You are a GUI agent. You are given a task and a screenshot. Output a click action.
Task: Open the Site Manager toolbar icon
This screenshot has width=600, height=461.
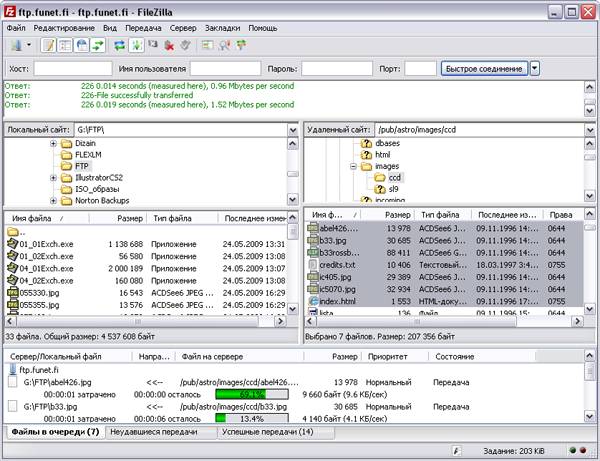point(16,46)
